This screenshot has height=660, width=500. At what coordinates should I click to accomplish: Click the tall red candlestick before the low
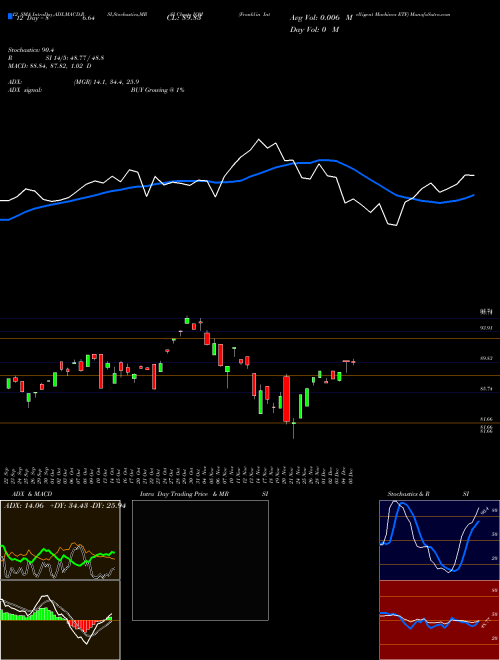tap(287, 399)
